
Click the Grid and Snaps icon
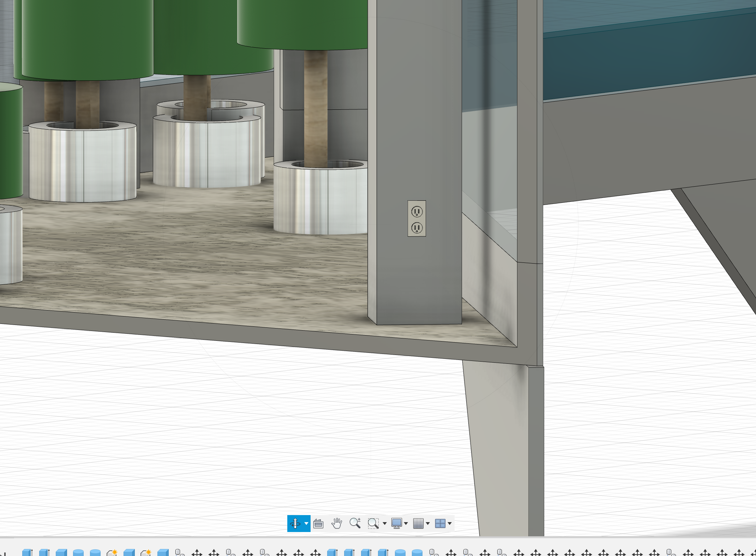[418, 524]
